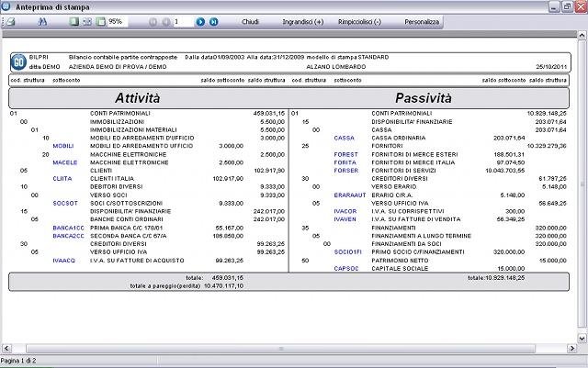Click the value 10.470.117,10
This screenshot has width=588, height=368.
223,286
